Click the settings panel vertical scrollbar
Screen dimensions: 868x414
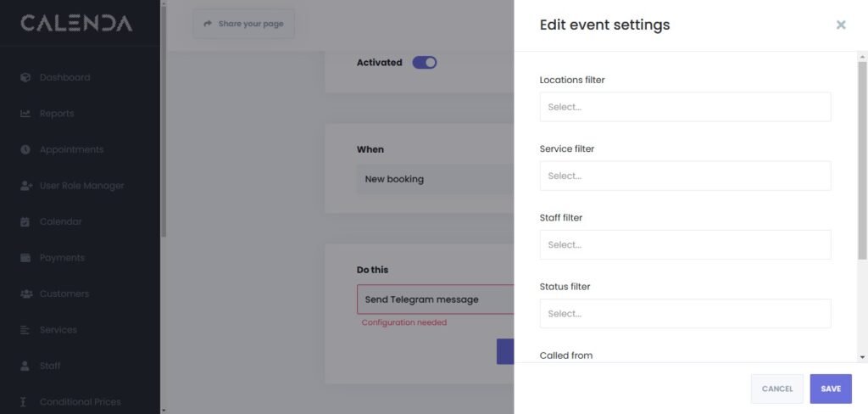(x=862, y=161)
